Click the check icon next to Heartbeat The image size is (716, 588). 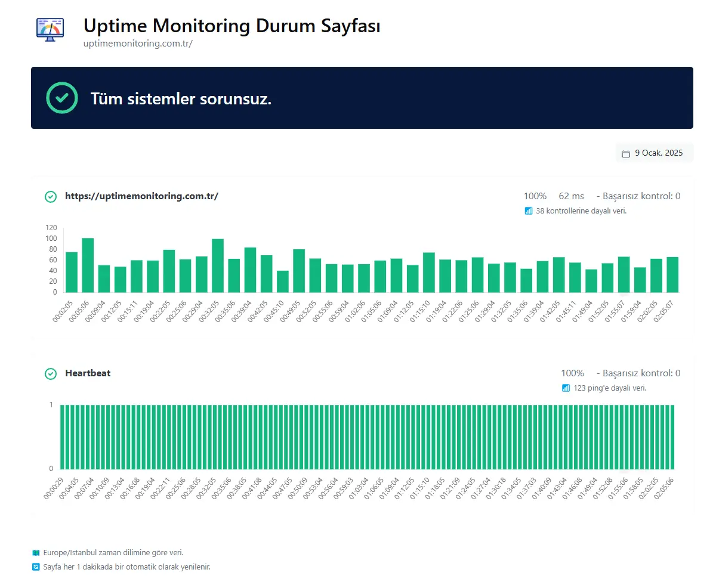tap(51, 374)
